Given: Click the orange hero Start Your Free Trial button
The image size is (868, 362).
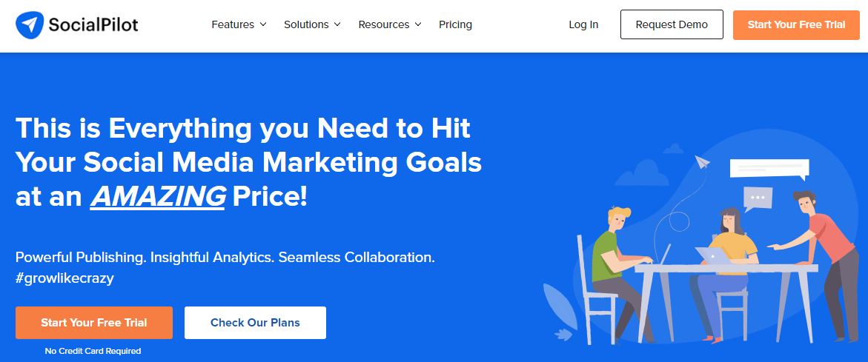Looking at the screenshot, I should coord(94,323).
